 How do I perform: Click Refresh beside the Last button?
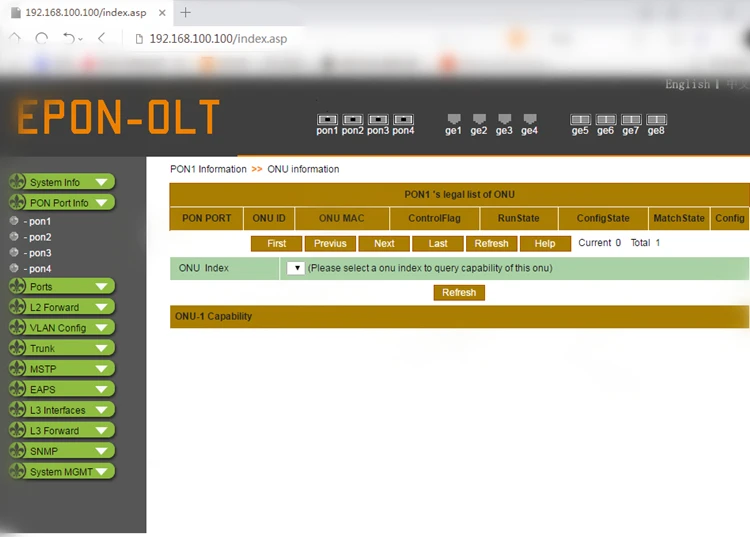tap(491, 243)
